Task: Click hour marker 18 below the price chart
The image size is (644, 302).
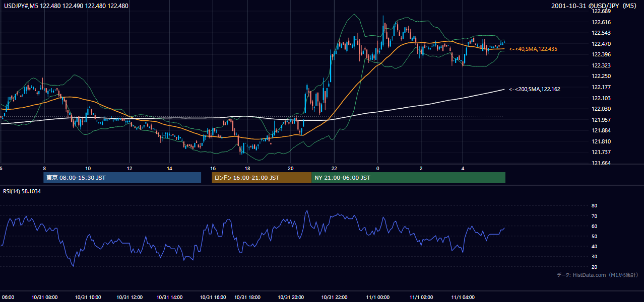Action: [x=247, y=168]
